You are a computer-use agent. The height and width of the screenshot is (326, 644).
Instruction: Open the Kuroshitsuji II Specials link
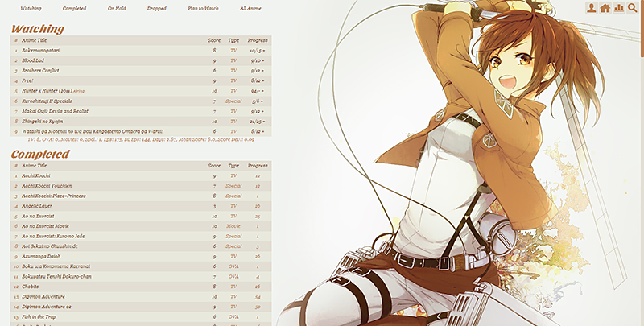tap(52, 101)
